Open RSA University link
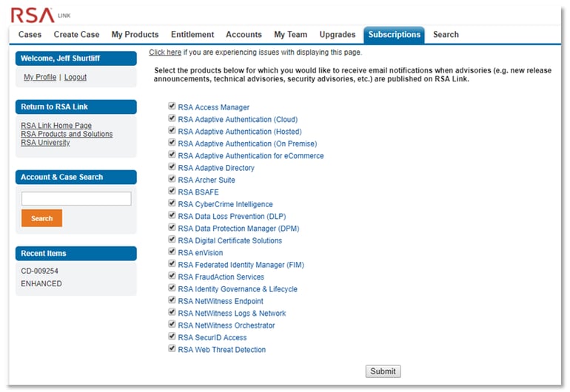The height and width of the screenshot is (392, 570). [x=45, y=143]
